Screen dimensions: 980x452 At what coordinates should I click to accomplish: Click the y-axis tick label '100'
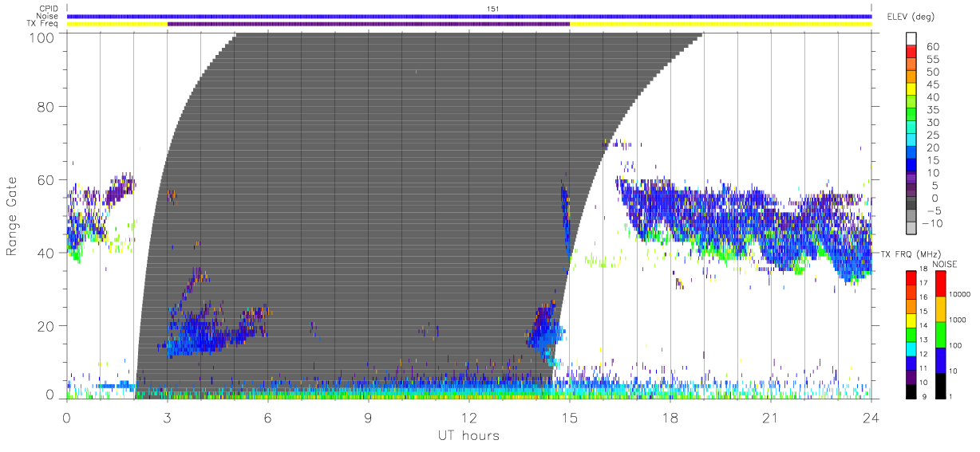(x=42, y=37)
